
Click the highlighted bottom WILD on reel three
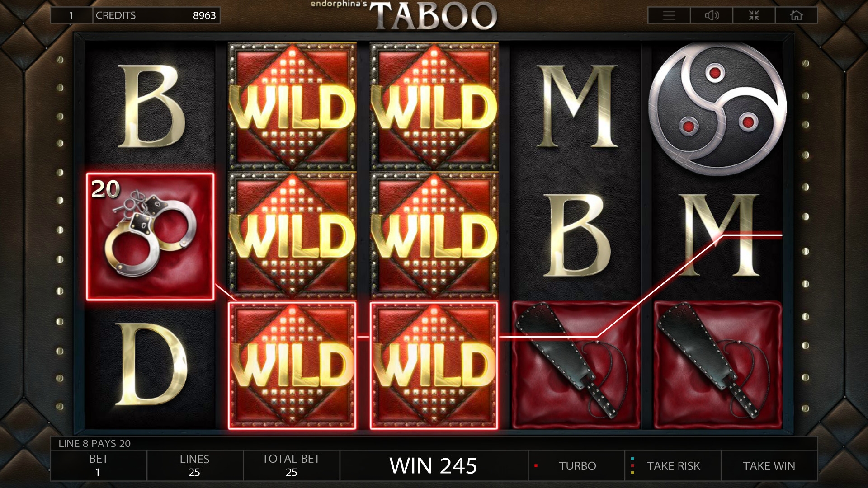434,365
